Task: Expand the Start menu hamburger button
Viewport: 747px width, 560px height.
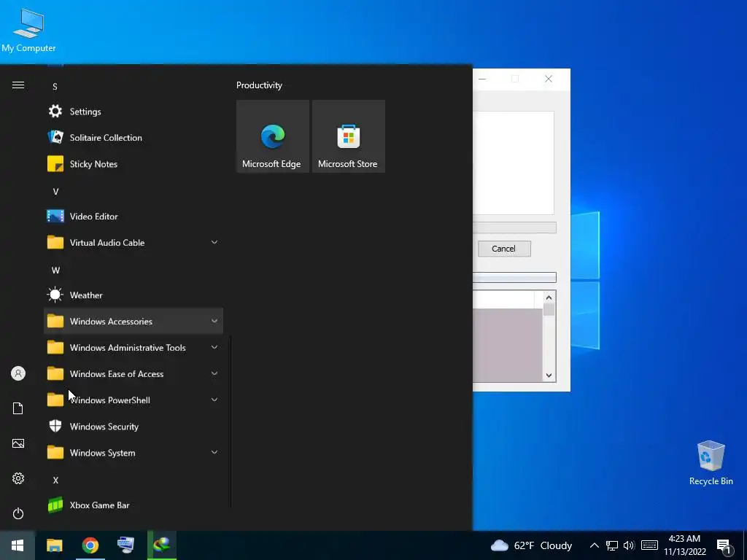Action: click(x=18, y=85)
